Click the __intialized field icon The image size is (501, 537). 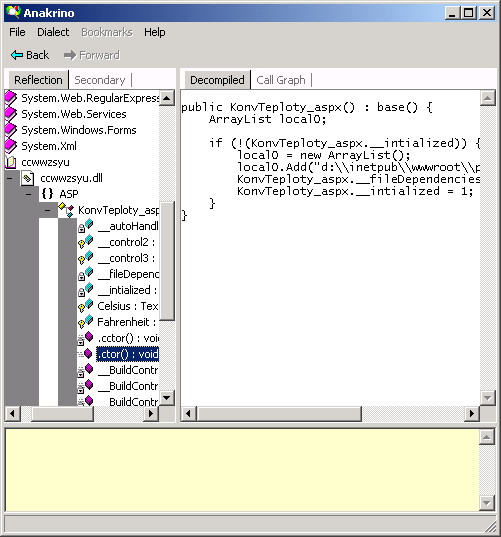85,290
